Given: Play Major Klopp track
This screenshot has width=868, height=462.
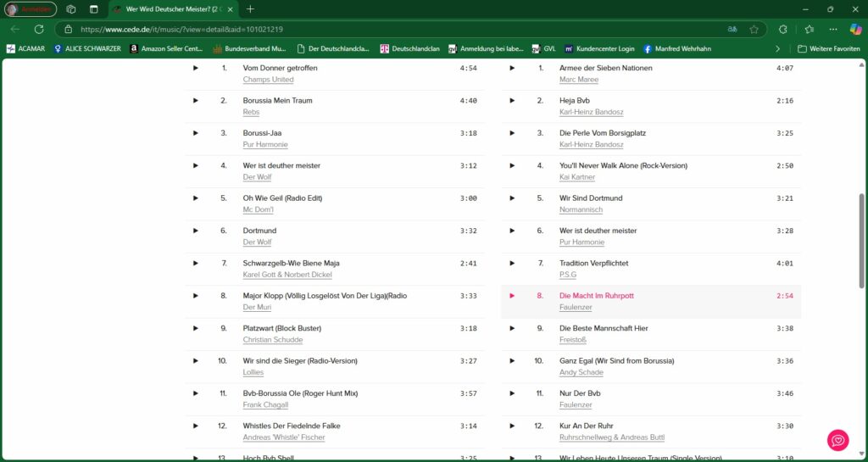Looking at the screenshot, I should 196,296.
